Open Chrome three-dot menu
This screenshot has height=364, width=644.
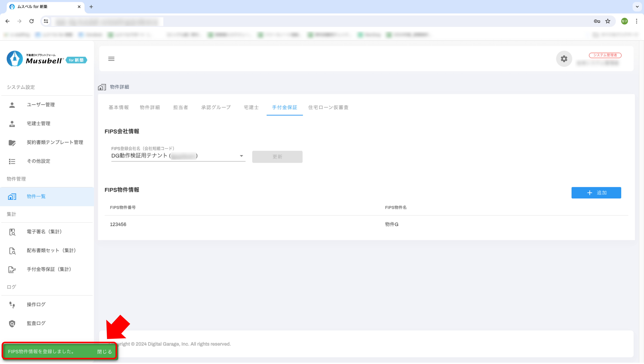coord(637,21)
